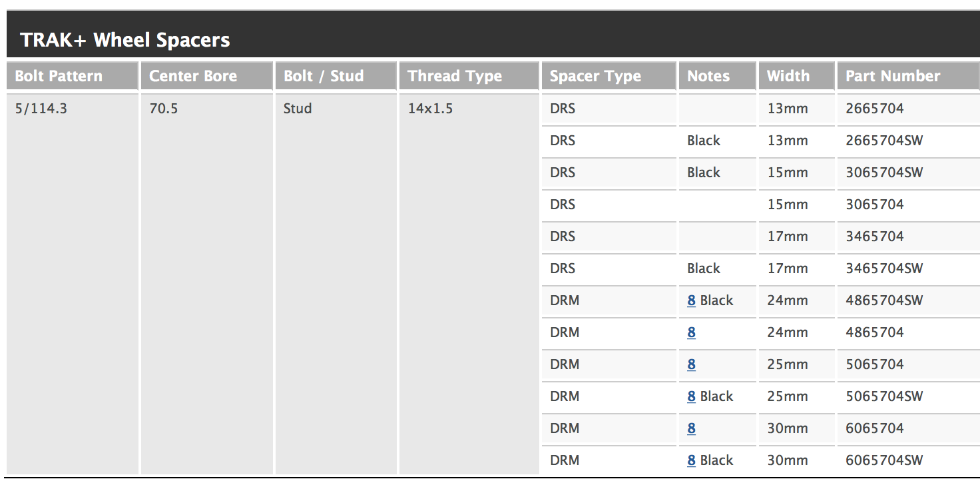Click part number 3465704SW
Image resolution: width=980 pixels, height=489 pixels.
[884, 268]
